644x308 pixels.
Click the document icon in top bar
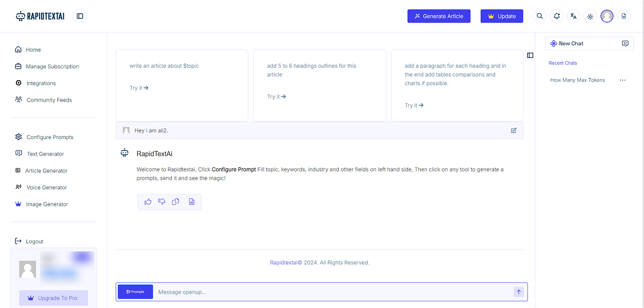click(x=624, y=16)
